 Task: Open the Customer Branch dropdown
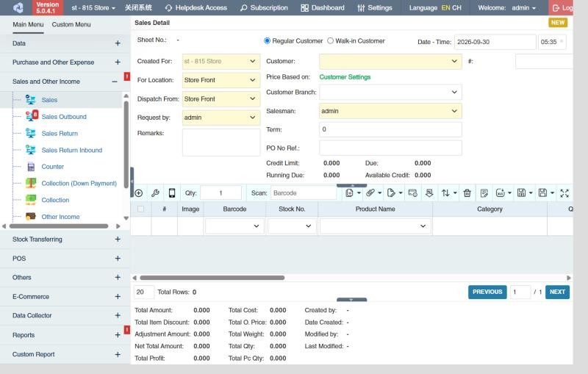tap(390, 92)
